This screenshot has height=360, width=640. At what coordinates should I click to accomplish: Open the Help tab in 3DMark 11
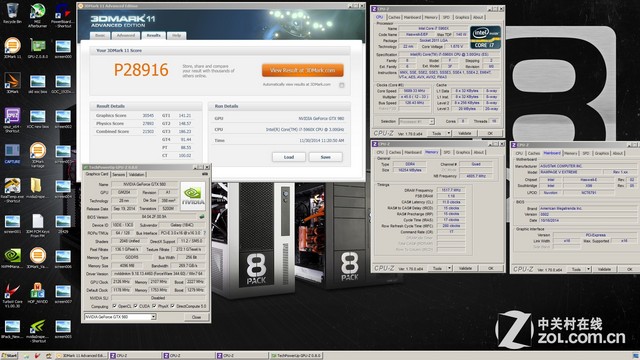[176, 36]
